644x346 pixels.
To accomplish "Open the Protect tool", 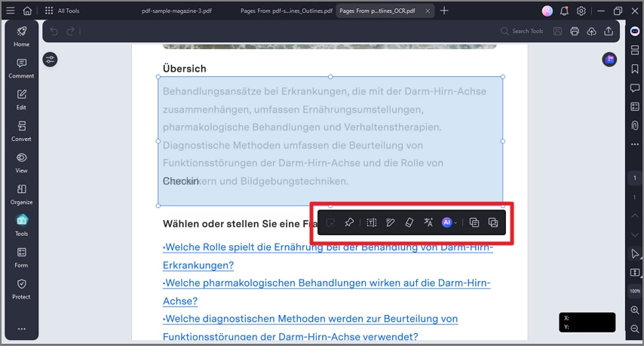I will 21,289.
